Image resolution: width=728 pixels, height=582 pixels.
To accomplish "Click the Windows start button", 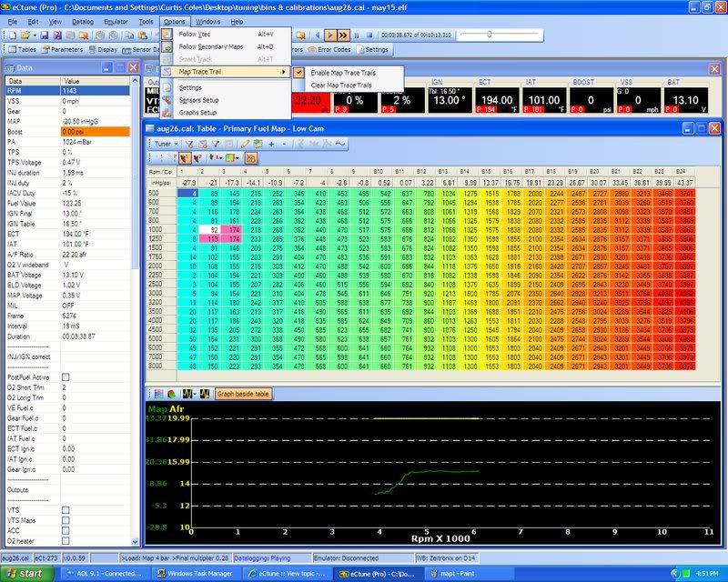I will 26,574.
